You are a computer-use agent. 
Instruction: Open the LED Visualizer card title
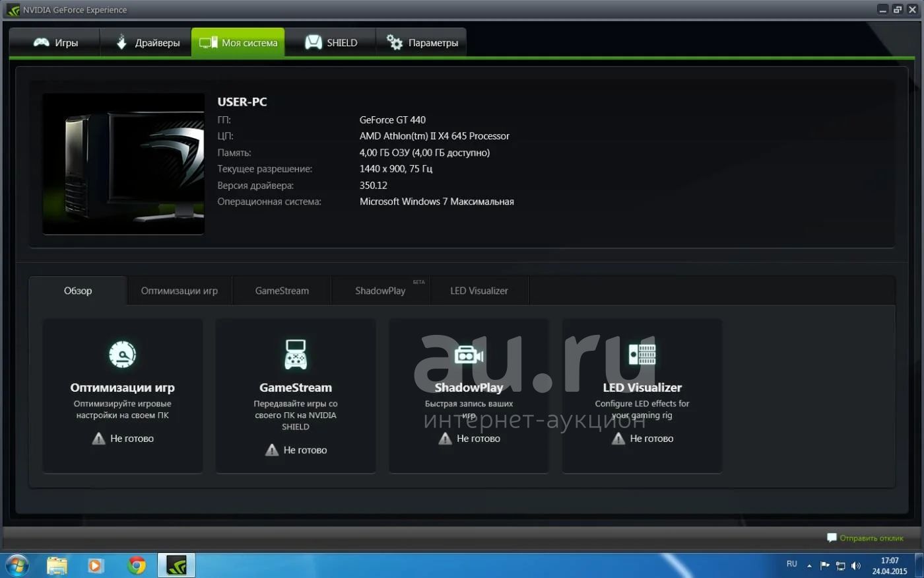(642, 388)
